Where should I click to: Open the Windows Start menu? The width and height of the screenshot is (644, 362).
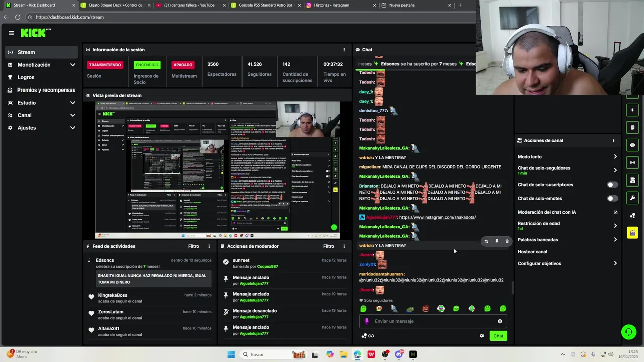231,355
